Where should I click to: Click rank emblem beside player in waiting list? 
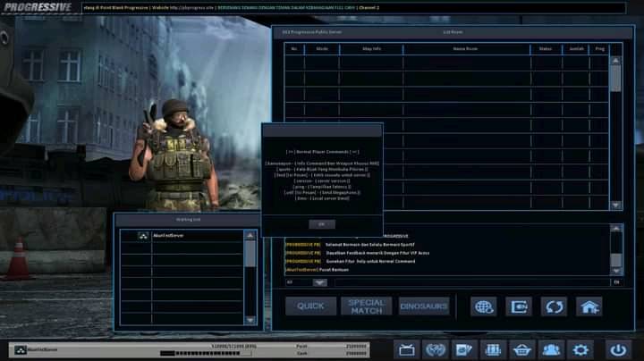coord(143,236)
